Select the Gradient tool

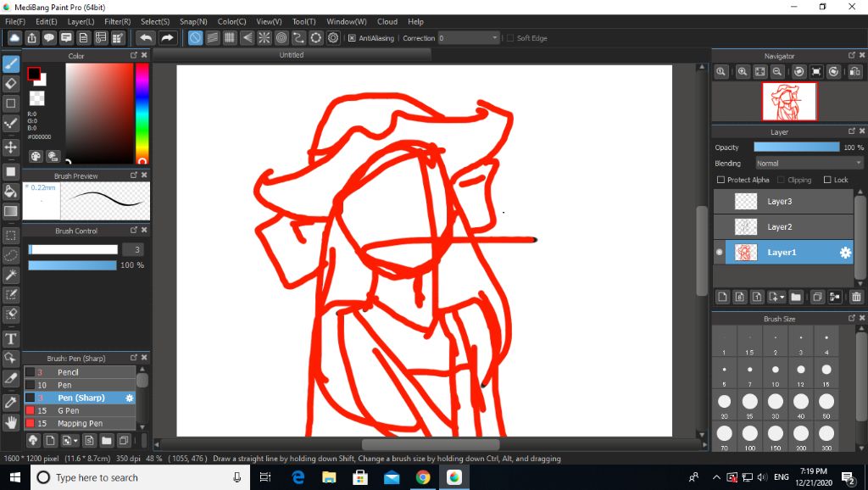tap(10, 211)
